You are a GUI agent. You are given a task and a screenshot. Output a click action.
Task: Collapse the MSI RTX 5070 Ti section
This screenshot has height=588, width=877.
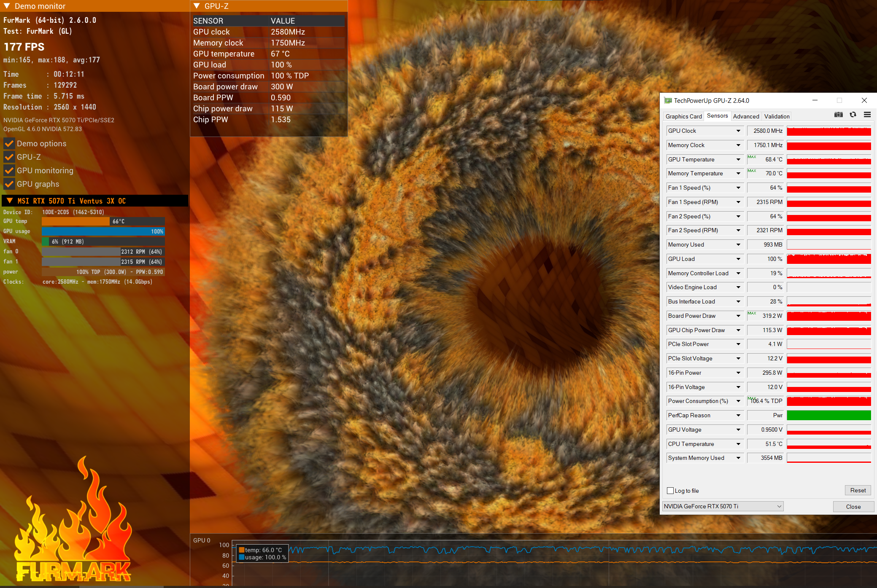pos(9,201)
